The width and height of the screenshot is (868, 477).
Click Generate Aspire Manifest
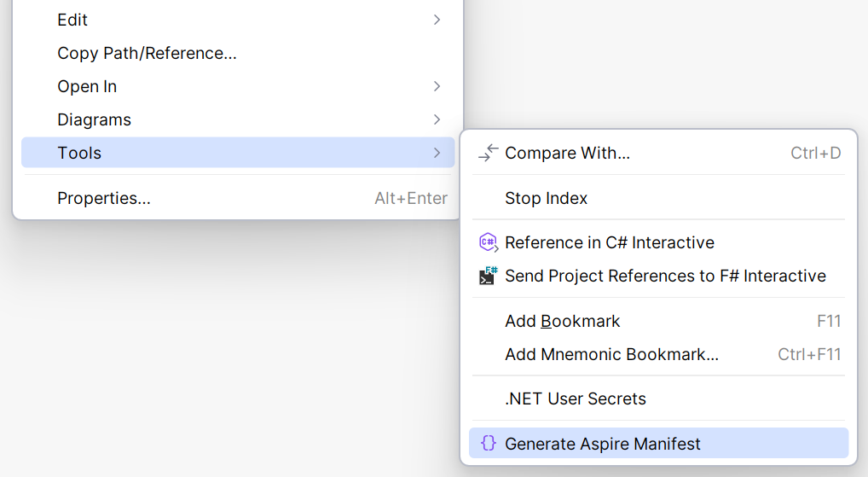(x=603, y=444)
